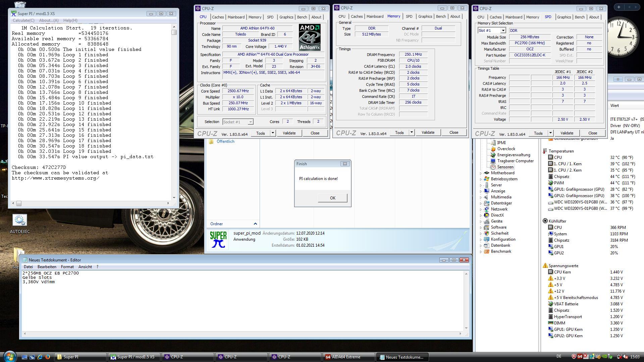Click OK in the Finish dialog
This screenshot has width=644, height=362.
[332, 198]
